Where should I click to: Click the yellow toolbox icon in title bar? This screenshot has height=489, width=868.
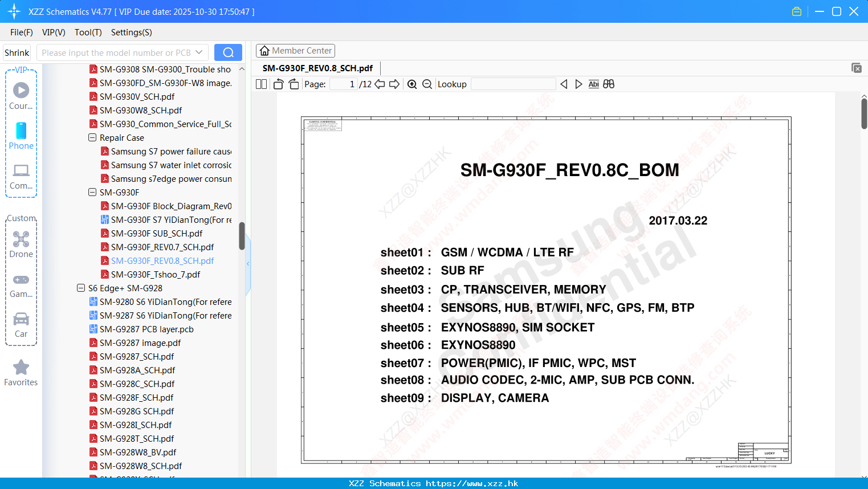point(797,11)
